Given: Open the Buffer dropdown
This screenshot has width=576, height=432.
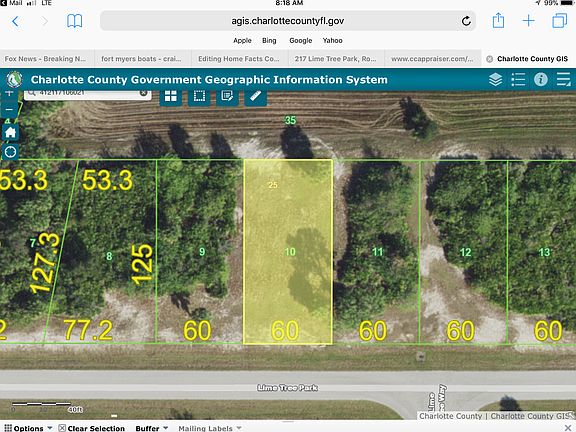Looking at the screenshot, I should 151,428.
